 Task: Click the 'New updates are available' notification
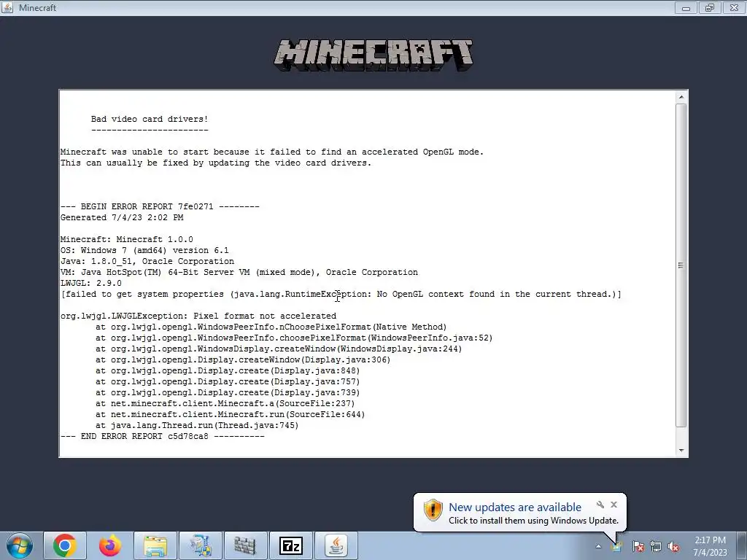pyautogui.click(x=515, y=507)
